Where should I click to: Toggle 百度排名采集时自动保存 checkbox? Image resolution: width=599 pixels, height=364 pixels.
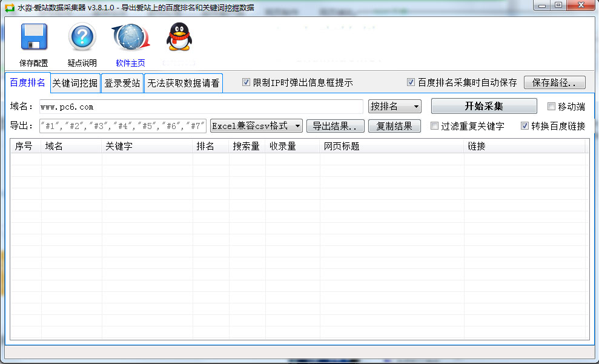[411, 82]
